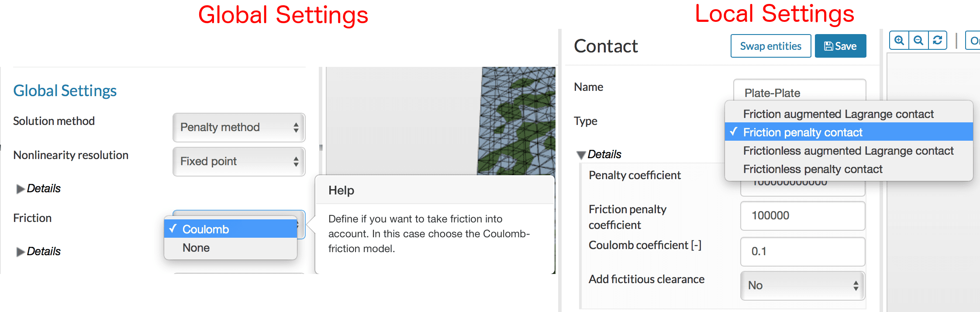Screen dimensions: 980x312
Task: Click the zoom in magnifier icon
Action: [899, 41]
